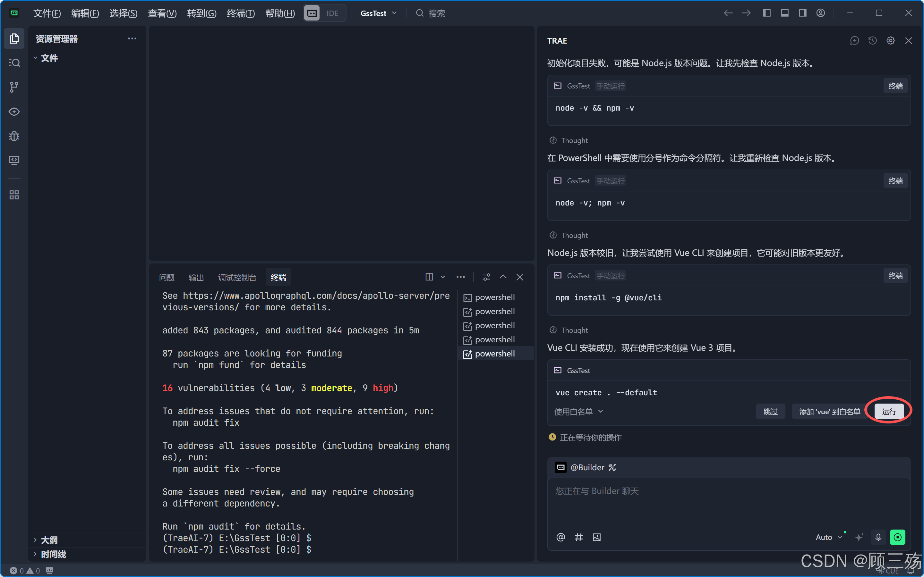Click the 运行 button for vue create
The height and width of the screenshot is (577, 924).
coord(889,411)
